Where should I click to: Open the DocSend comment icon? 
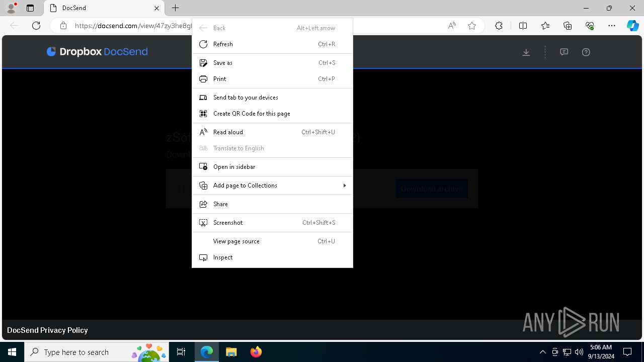564,52
